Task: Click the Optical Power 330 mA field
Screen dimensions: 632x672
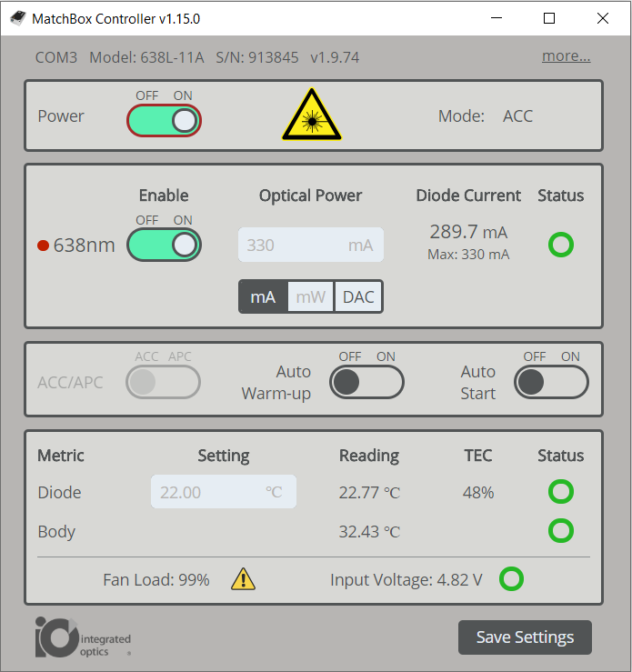Action: [x=311, y=245]
